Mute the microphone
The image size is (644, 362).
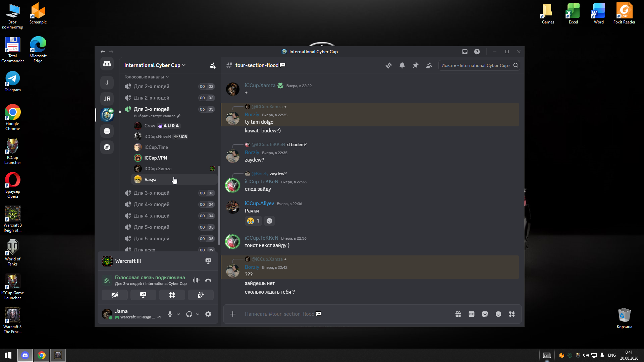coord(170,314)
